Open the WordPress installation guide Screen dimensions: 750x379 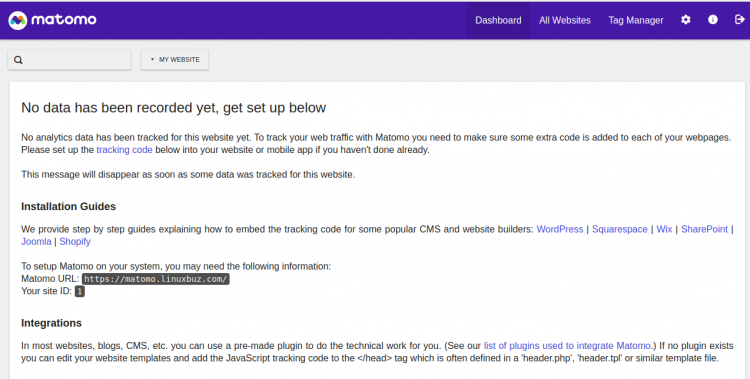coord(560,229)
